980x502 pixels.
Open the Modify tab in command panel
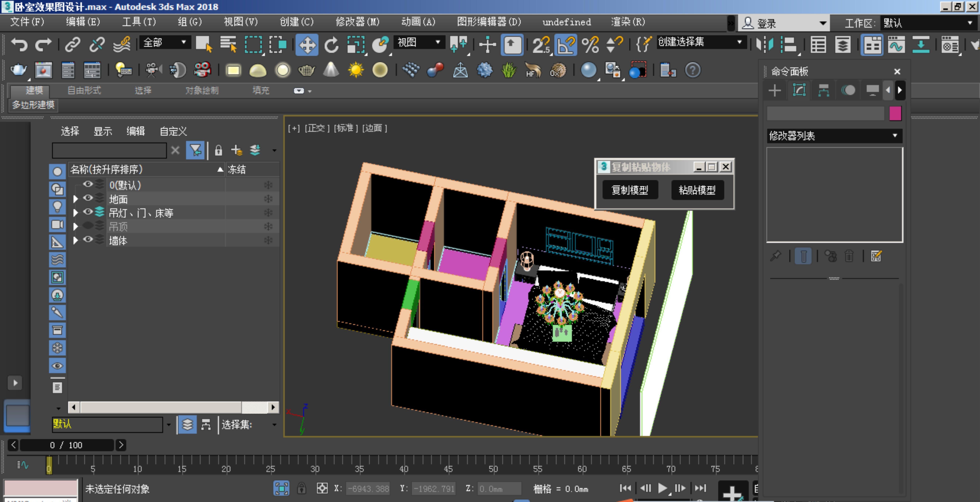[x=799, y=90]
